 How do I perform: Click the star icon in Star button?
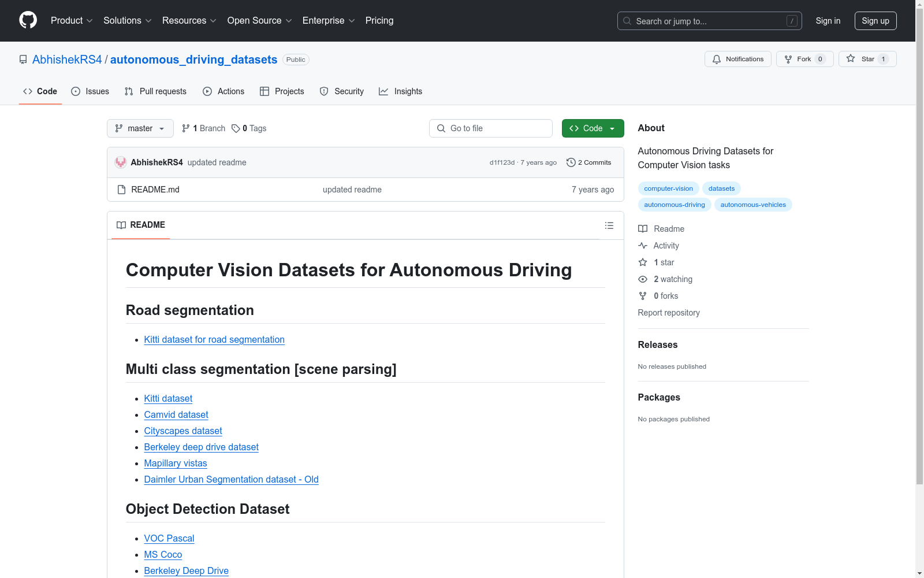point(851,59)
